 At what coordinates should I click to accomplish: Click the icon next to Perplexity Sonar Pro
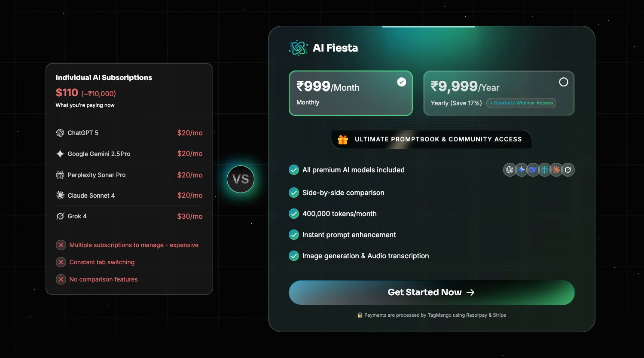(60, 175)
